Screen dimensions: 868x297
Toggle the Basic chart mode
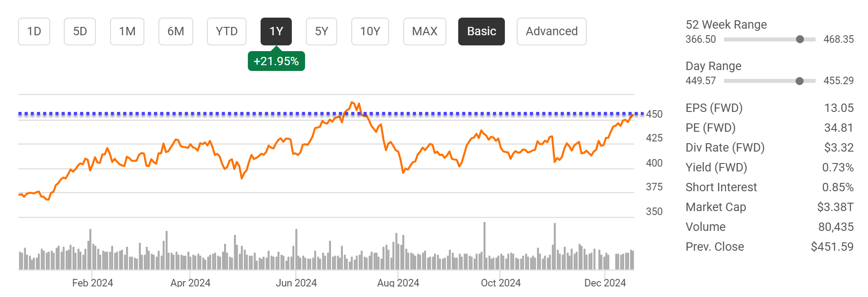coord(481,31)
